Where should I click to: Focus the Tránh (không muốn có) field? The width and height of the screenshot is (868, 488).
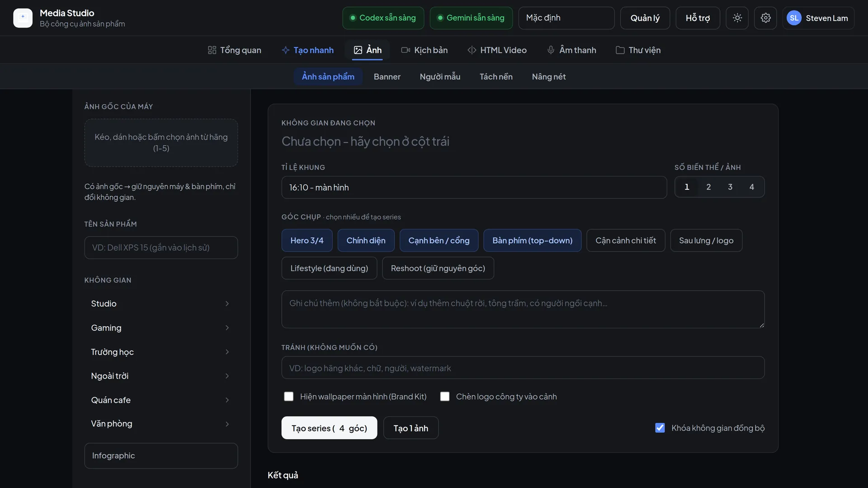[523, 368]
